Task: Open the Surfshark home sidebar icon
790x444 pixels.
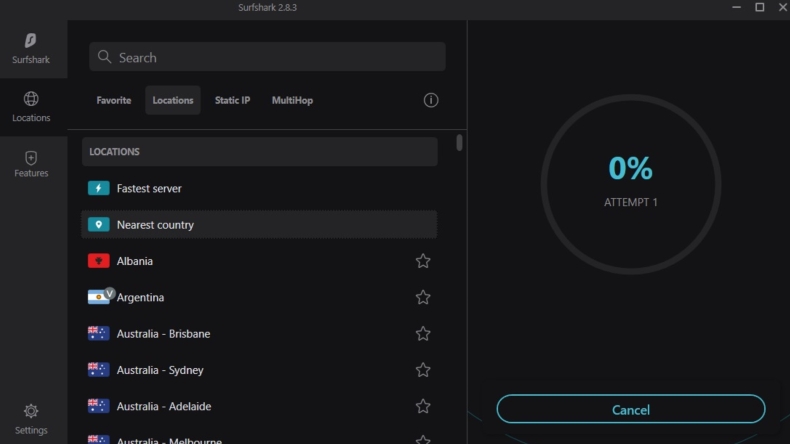Action: (x=31, y=47)
